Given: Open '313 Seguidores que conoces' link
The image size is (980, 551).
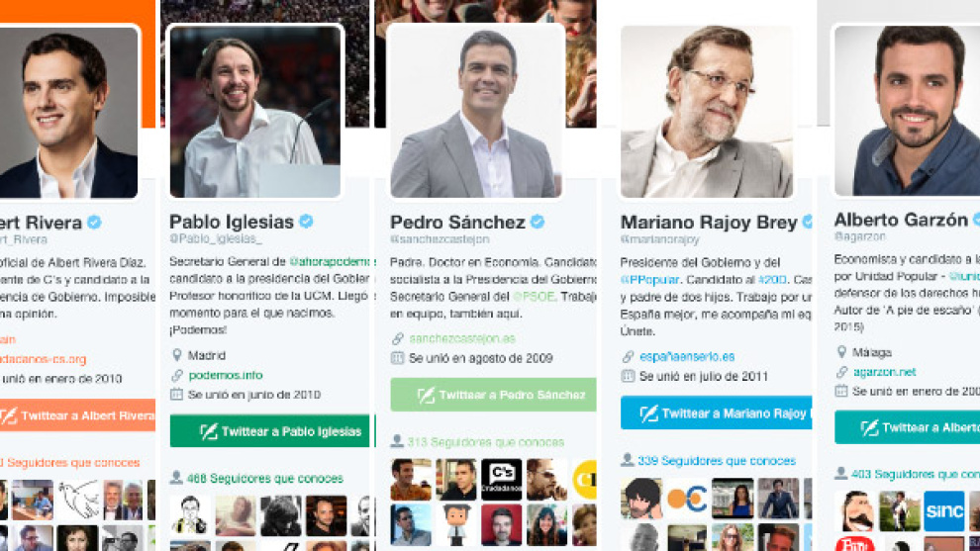Looking at the screenshot, I should [x=486, y=442].
